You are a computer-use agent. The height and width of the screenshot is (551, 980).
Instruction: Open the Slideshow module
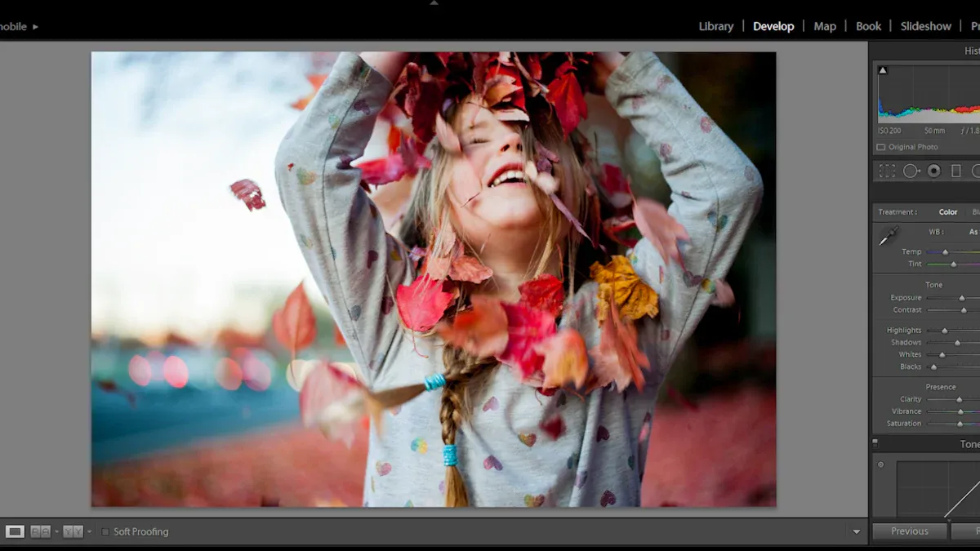925,26
